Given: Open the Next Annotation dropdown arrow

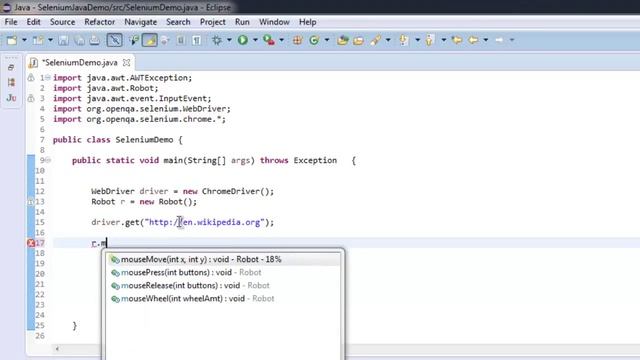Looking at the screenshot, I should pyautogui.click(x=417, y=40).
